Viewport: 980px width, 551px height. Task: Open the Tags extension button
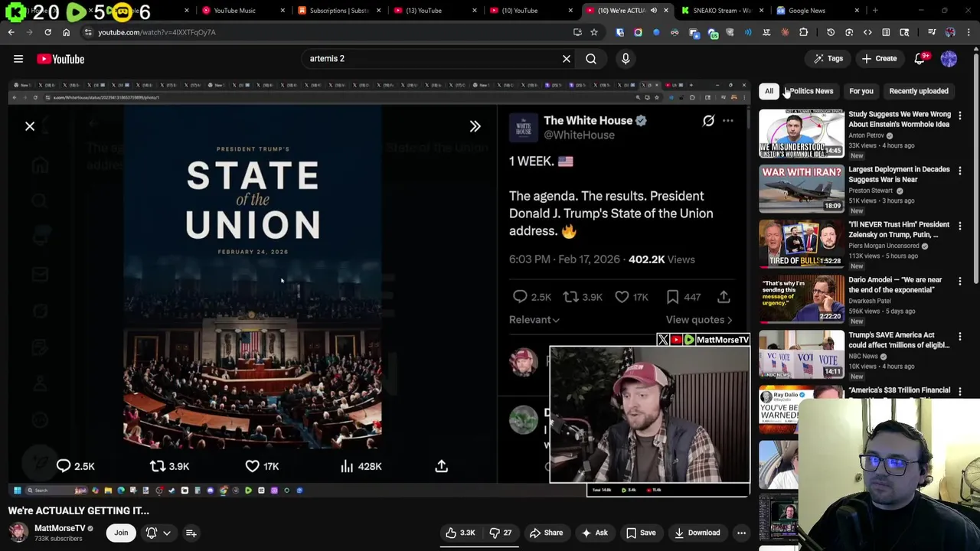pos(828,59)
